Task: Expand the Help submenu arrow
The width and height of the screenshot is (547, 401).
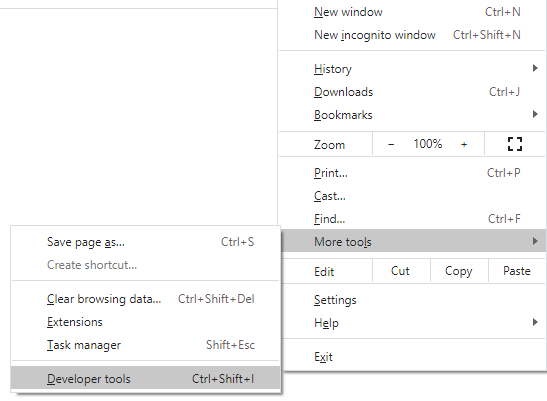Action: [x=535, y=322]
